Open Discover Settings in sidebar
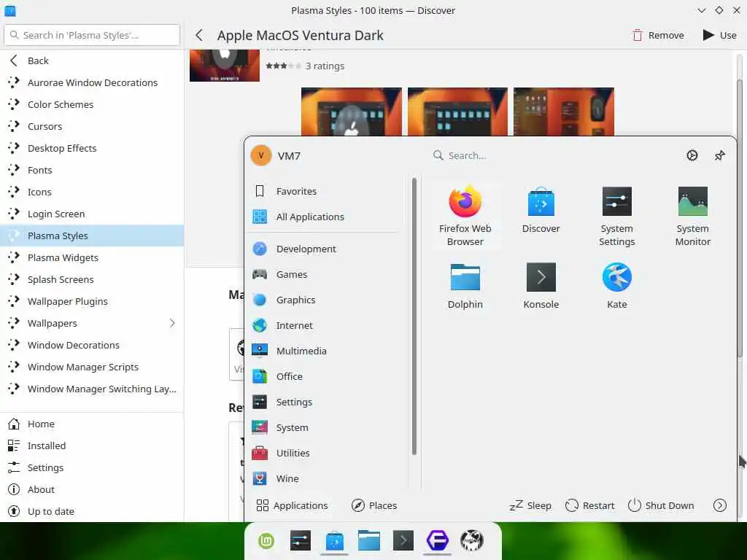Screen dimensions: 747x560 [x=91, y=467]
